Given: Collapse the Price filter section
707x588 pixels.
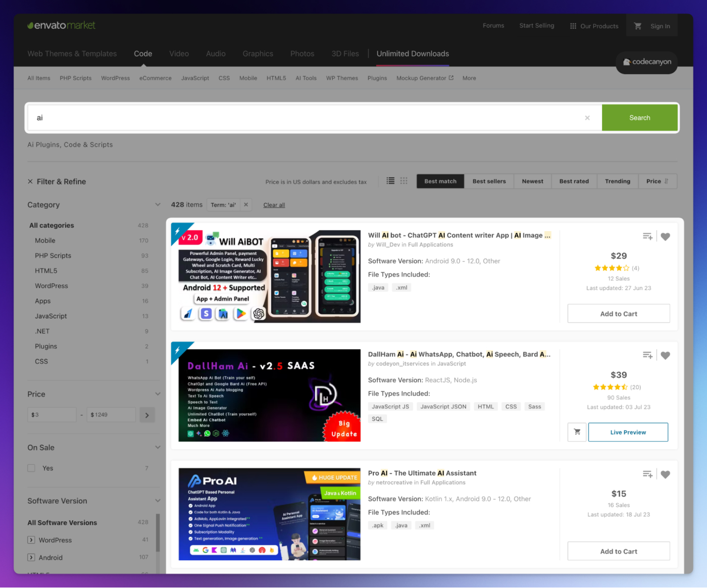Looking at the screenshot, I should [x=158, y=394].
